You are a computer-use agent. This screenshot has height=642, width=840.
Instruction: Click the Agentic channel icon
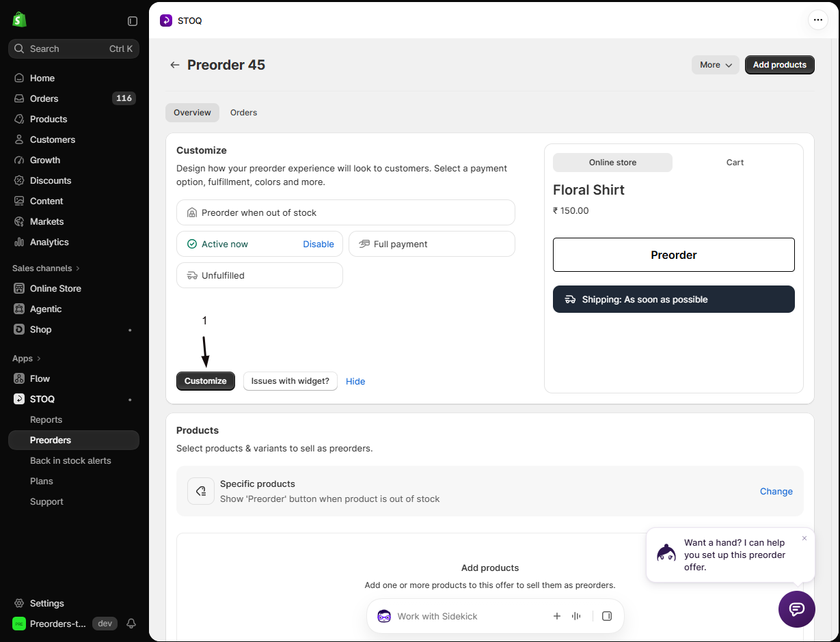click(x=19, y=309)
